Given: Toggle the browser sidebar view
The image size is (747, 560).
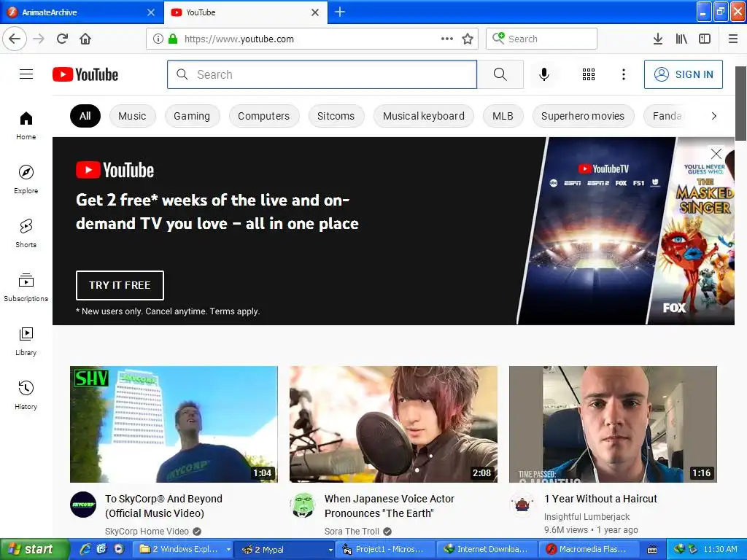Looking at the screenshot, I should pyautogui.click(x=705, y=39).
